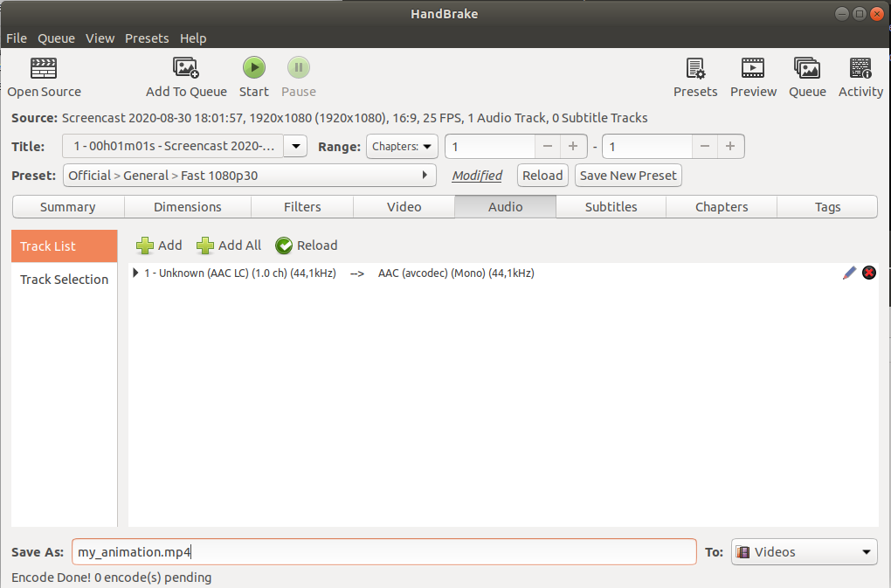Click Add All audio tracks
Image resolution: width=891 pixels, height=588 pixels.
point(229,246)
